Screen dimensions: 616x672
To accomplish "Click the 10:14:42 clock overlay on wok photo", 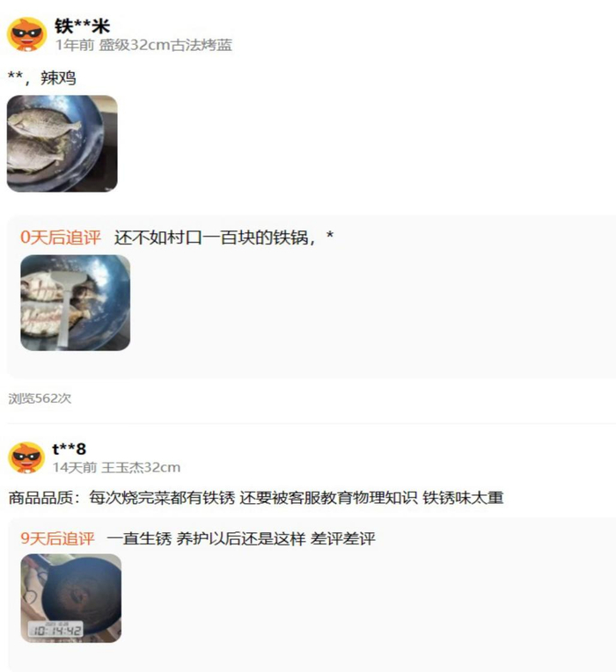I will point(55,630).
